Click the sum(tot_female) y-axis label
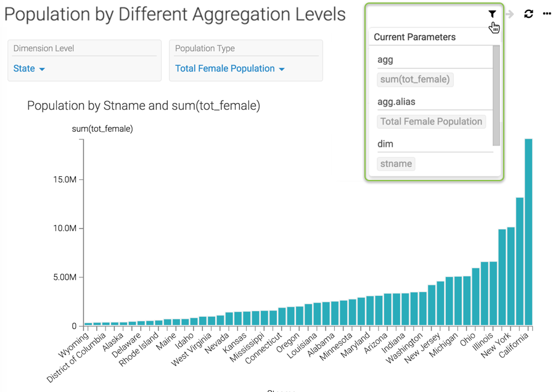Viewport: 558px width, 392px height. 102,129
